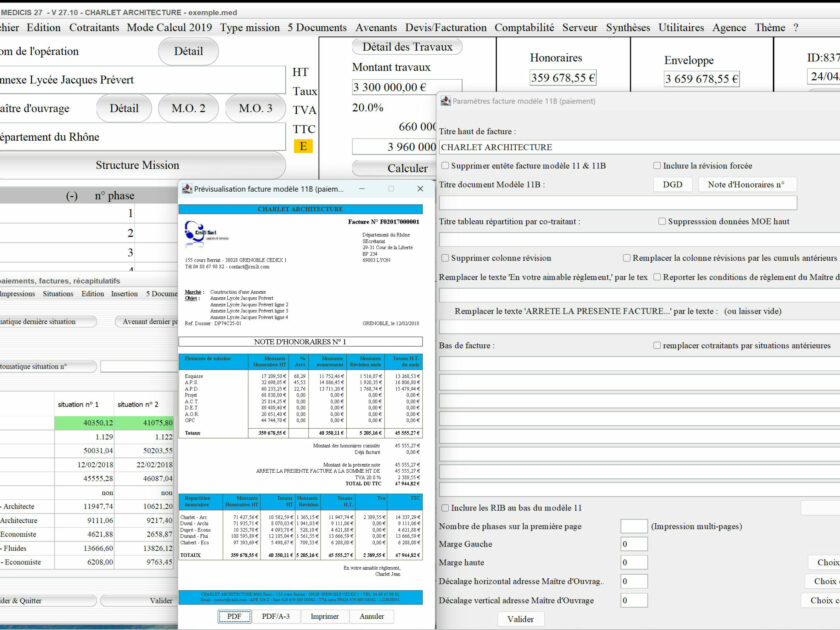The width and height of the screenshot is (840, 630).
Task: Click green cell 41075,80
Action: tap(145, 423)
